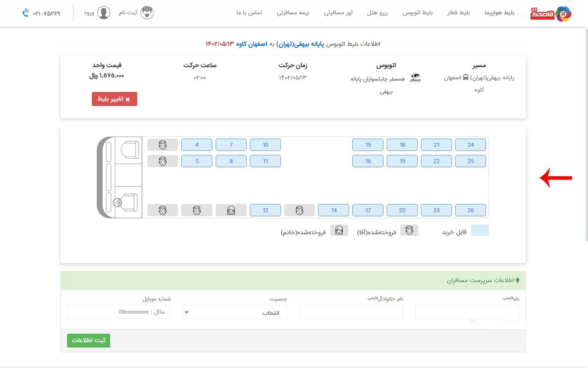Pick seat number 19
Image resolution: width=588 pixels, height=368 pixels.
402,161
